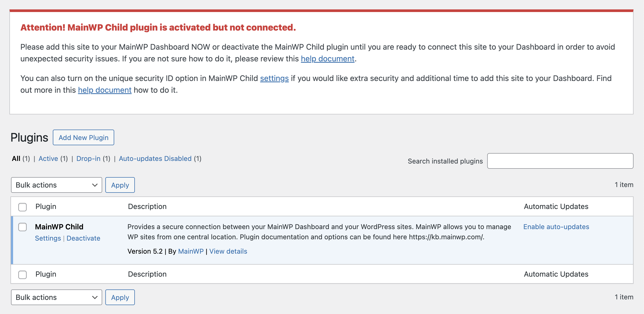The height and width of the screenshot is (314, 644).
Task: Open the first help document link in the notice
Action: point(327,59)
